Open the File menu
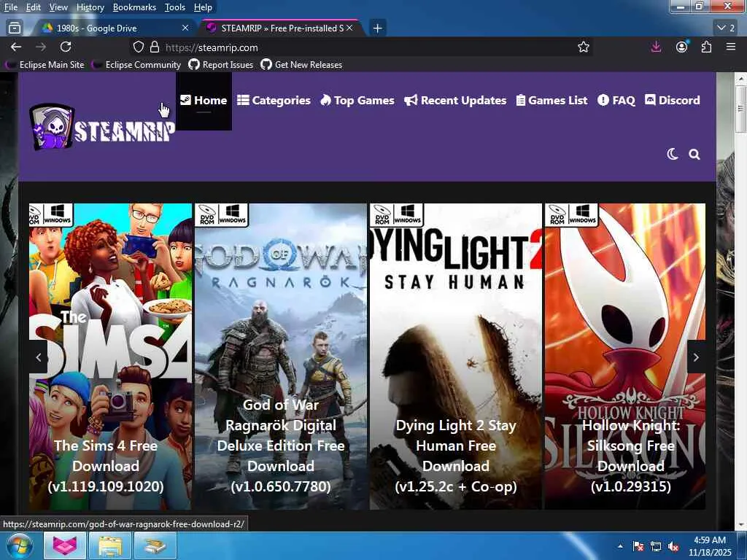747x560 pixels. pyautogui.click(x=10, y=7)
